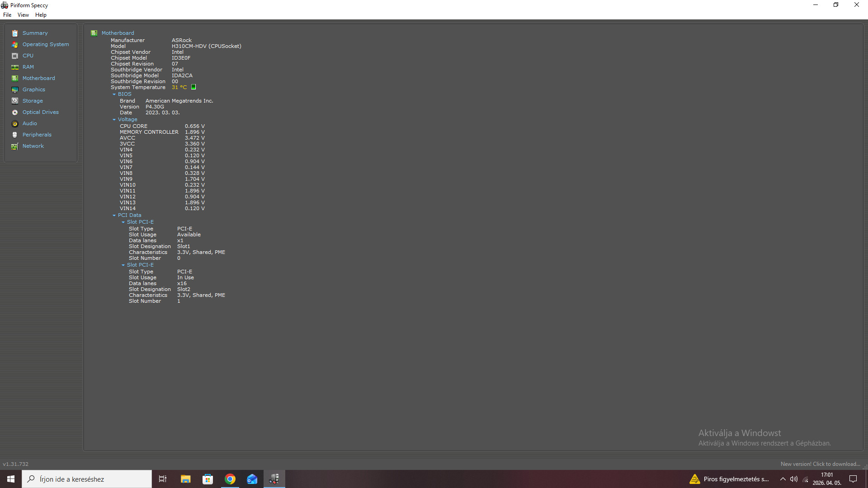Open Google Chrome from the taskbar
The width and height of the screenshot is (868, 488).
[x=230, y=479]
